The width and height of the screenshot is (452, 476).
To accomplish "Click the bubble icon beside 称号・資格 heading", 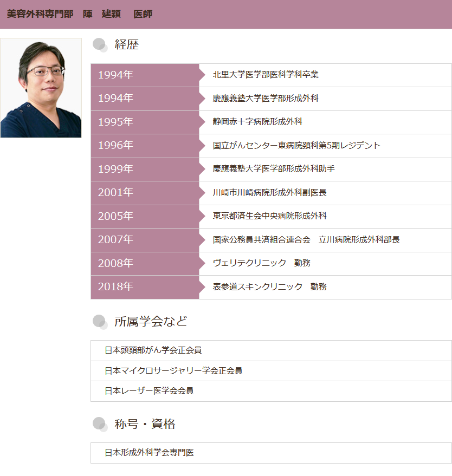I will (100, 424).
